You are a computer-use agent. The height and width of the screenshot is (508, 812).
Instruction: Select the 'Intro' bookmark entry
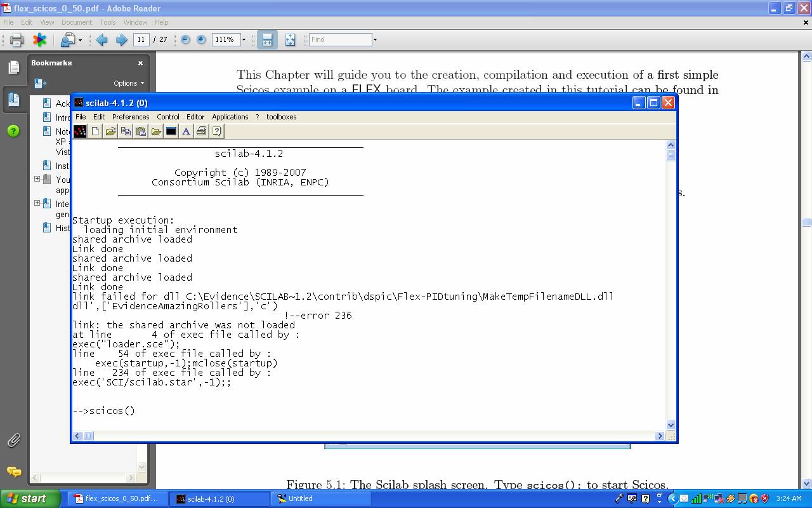[63, 117]
